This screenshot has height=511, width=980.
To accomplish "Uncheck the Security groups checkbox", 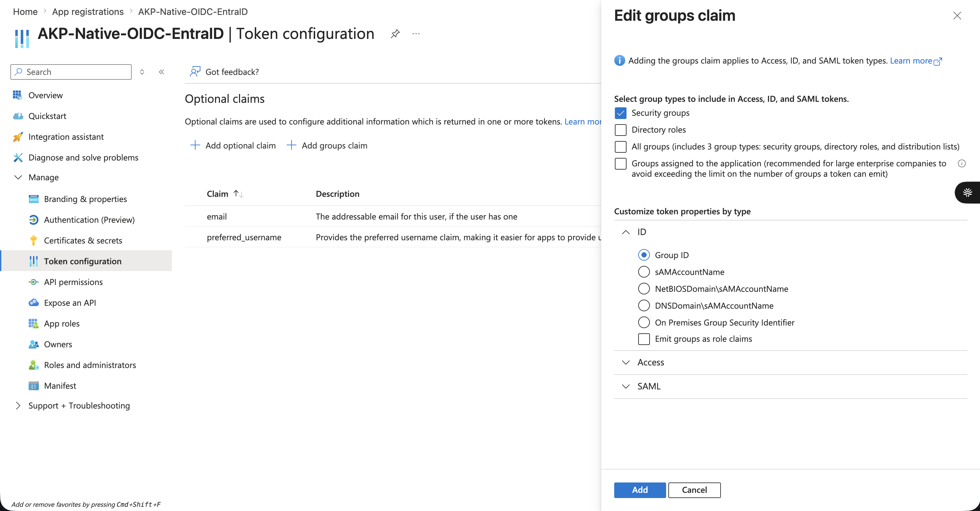I will tap(620, 113).
